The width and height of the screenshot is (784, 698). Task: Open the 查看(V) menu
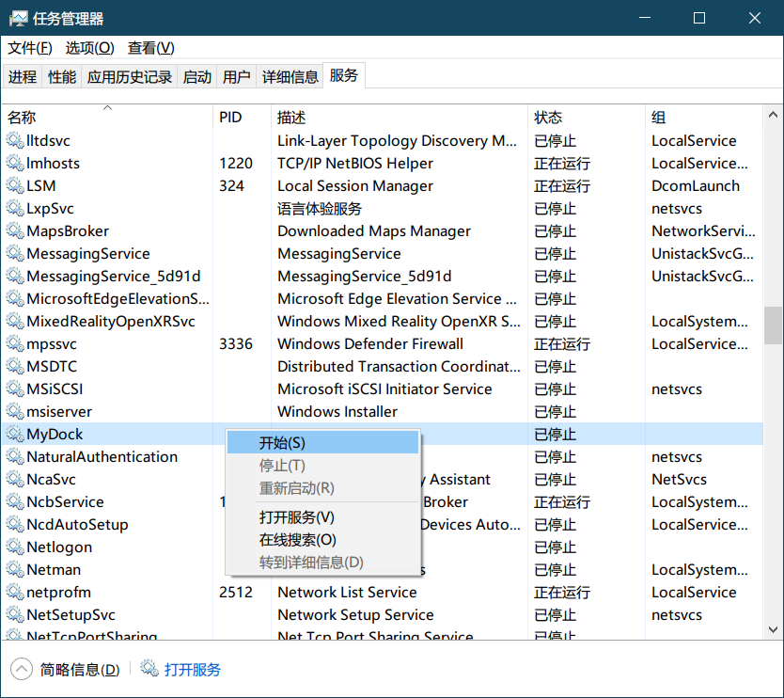(x=151, y=48)
